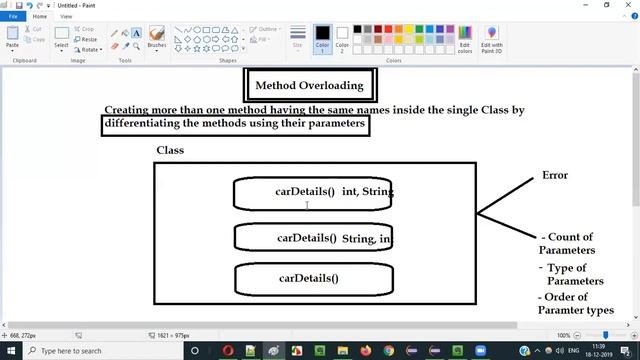Open File Explorer from the taskbar
Screen dimensions: 640x360
[x=343, y=351]
